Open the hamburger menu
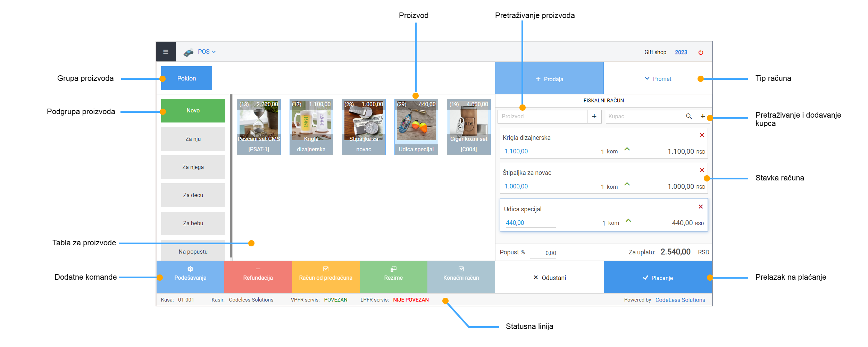This screenshot has height=347, width=868. point(166,52)
